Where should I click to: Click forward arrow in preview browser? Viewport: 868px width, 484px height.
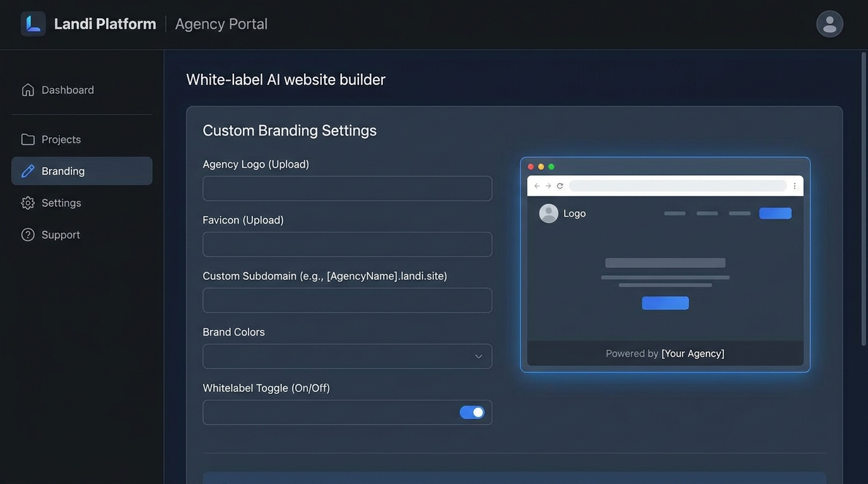click(x=548, y=186)
